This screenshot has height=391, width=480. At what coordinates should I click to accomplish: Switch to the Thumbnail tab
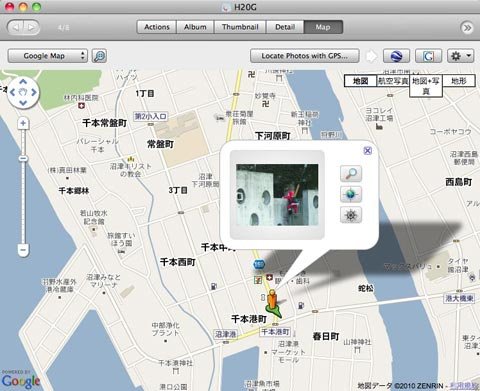click(x=240, y=27)
